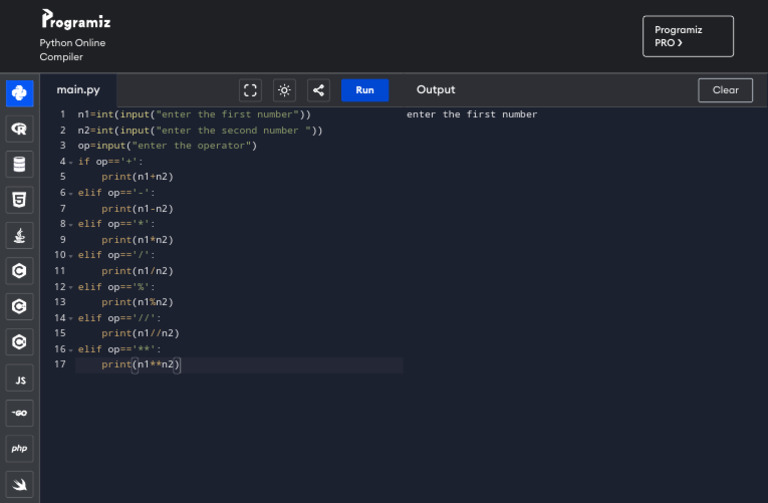This screenshot has height=503, width=768.
Task: Collapse the if block on line 4
Action: click(x=71, y=162)
